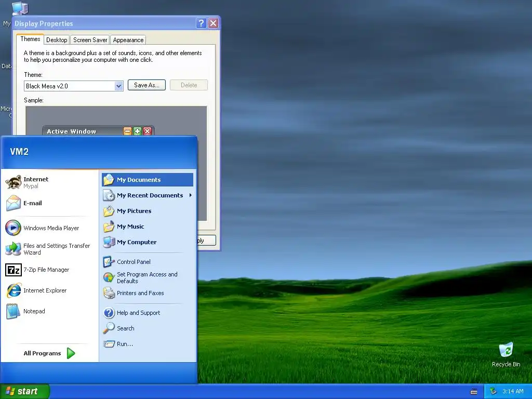Screen dimensions: 532x399
Task: Click the VM2 user name header
Action: 19,152
